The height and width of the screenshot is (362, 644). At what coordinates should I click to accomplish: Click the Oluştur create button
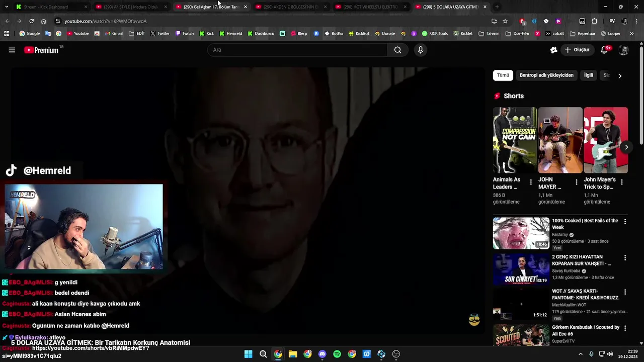point(577,50)
